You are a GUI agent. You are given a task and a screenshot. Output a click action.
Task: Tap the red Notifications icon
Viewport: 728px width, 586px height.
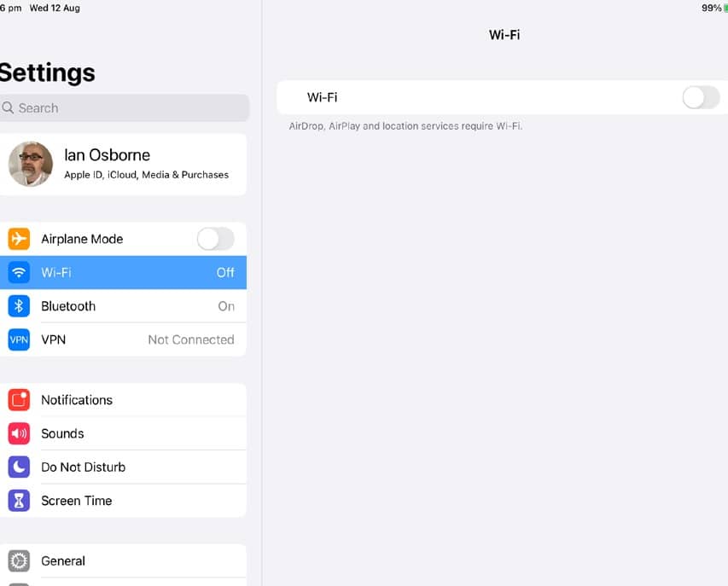[19, 400]
